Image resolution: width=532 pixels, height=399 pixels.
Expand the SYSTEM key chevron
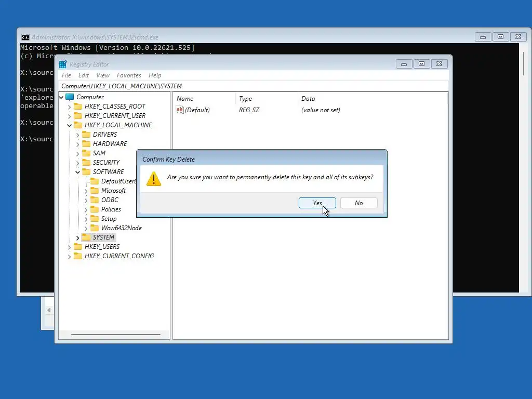[x=78, y=238]
